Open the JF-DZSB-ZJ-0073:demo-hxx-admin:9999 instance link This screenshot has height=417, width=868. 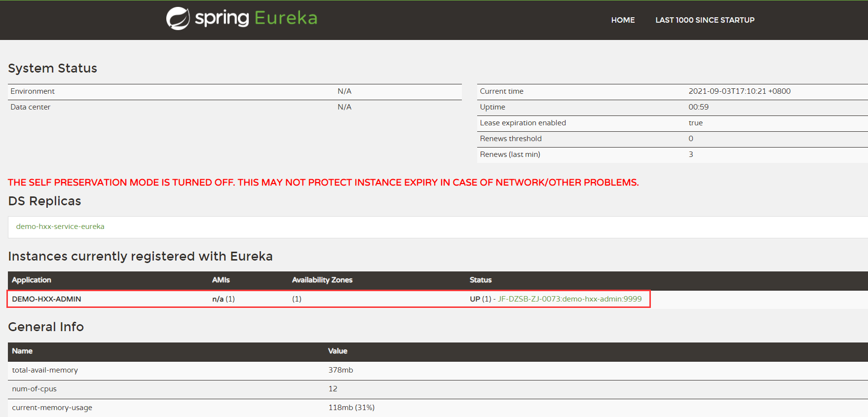pyautogui.click(x=569, y=299)
